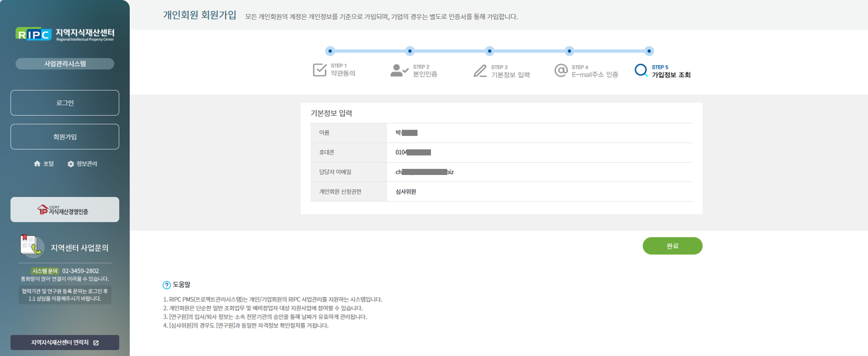Open external link icon beside 지역지식재산센터 연락처
This screenshot has height=356, width=868.
[x=96, y=343]
